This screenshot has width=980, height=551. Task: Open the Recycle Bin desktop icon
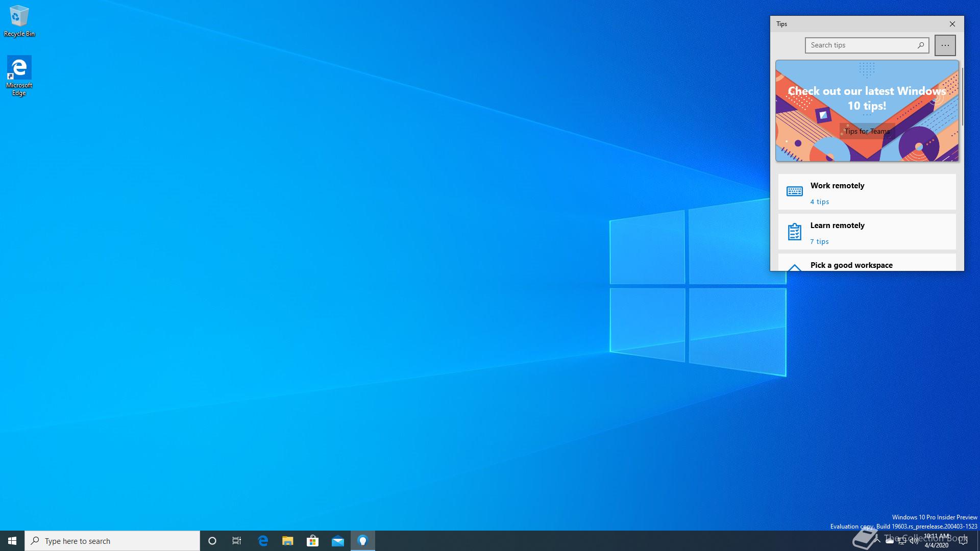(19, 21)
